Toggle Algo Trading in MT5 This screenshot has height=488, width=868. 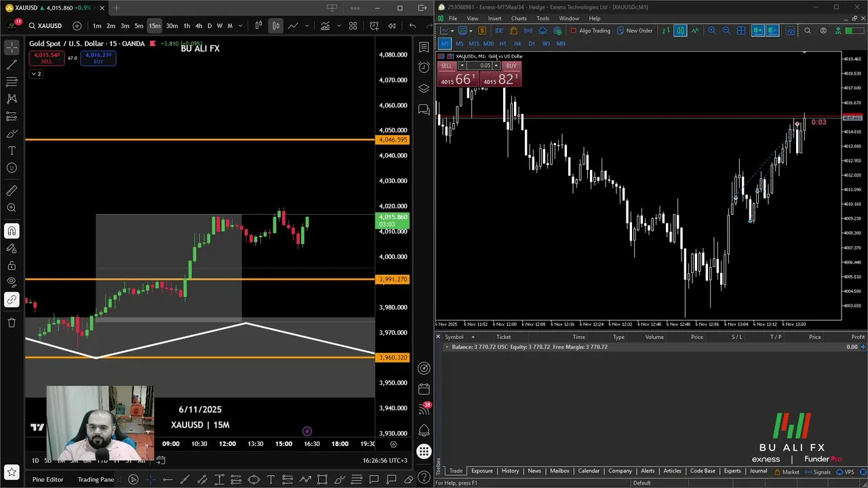pos(591,30)
